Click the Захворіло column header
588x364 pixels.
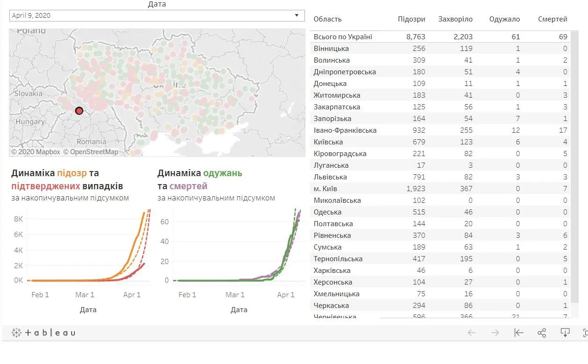(455, 19)
